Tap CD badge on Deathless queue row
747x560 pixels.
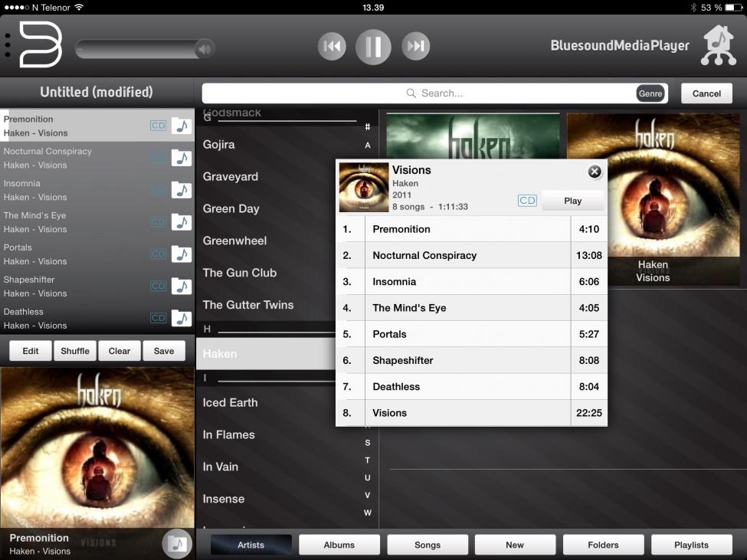tap(158, 318)
